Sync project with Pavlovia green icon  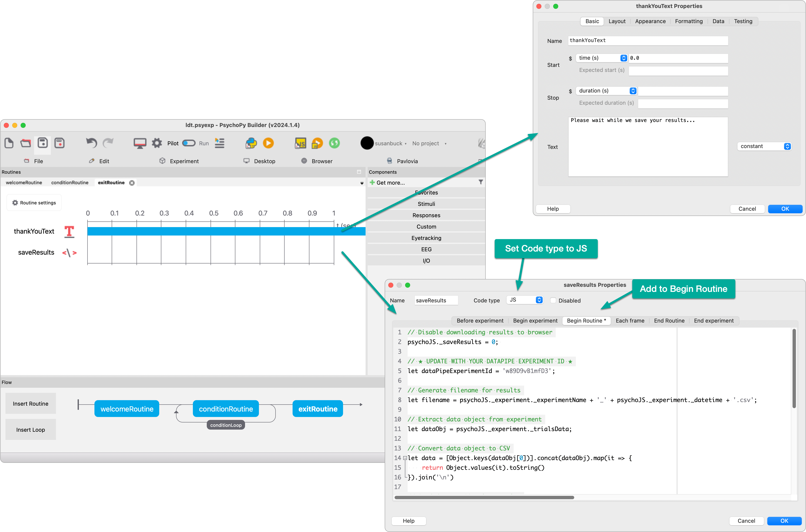(x=334, y=143)
